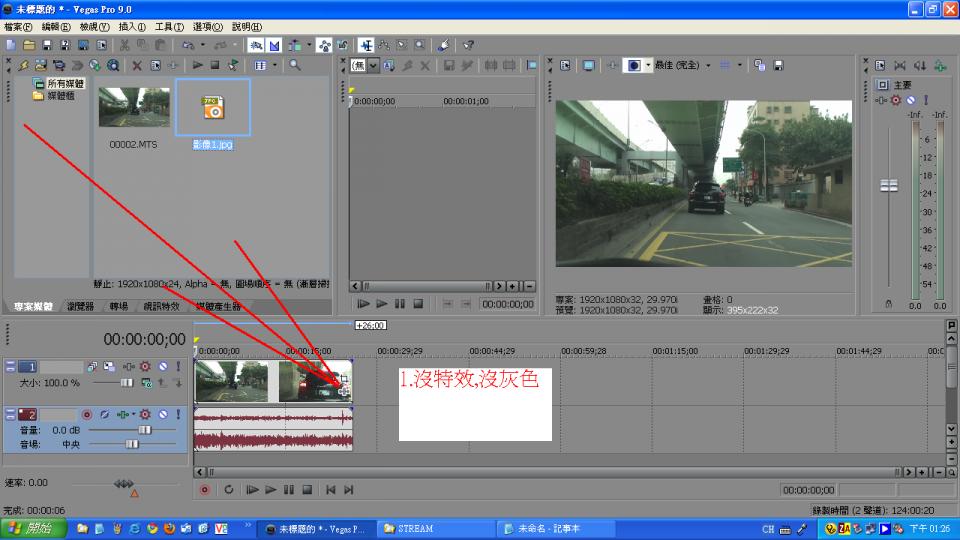Click the Save project toolbar icon
This screenshot has width=960, height=540.
coord(46,45)
